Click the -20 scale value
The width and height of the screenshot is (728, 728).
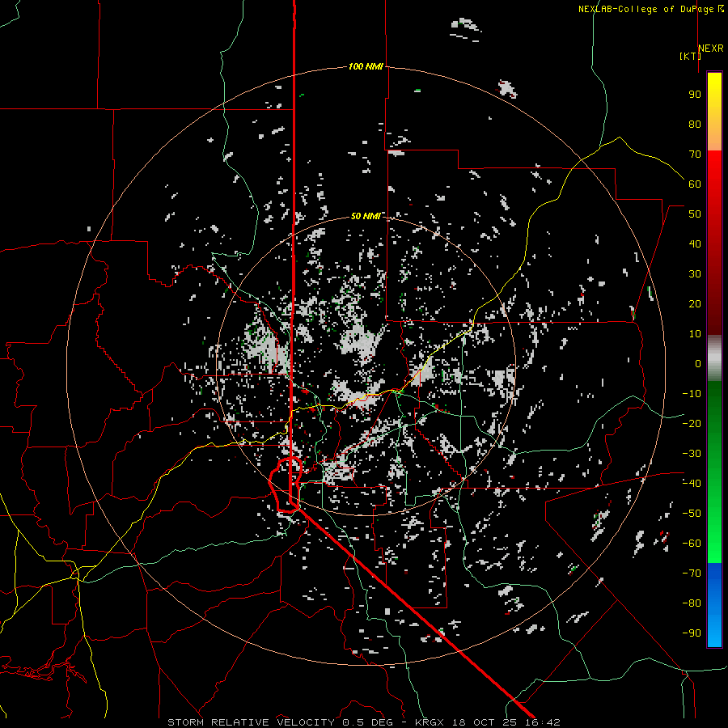point(692,423)
